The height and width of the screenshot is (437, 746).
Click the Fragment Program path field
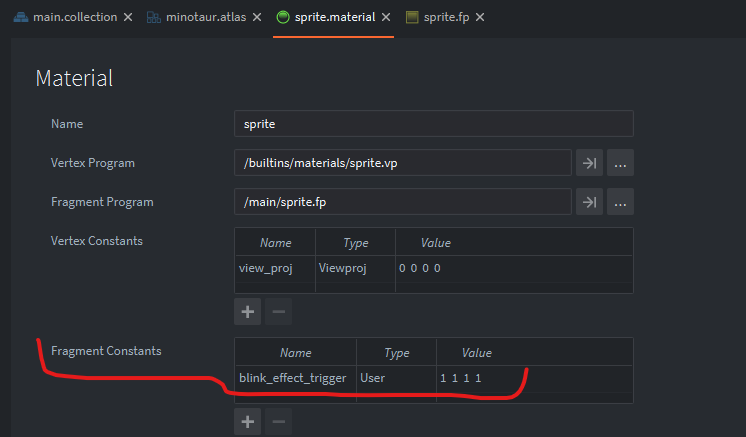coord(402,202)
